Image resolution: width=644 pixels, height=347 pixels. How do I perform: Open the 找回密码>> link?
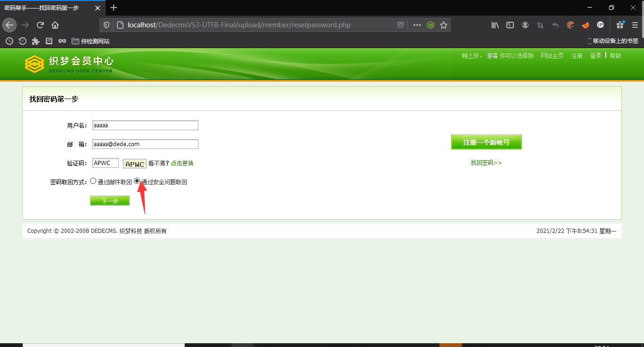tap(486, 163)
